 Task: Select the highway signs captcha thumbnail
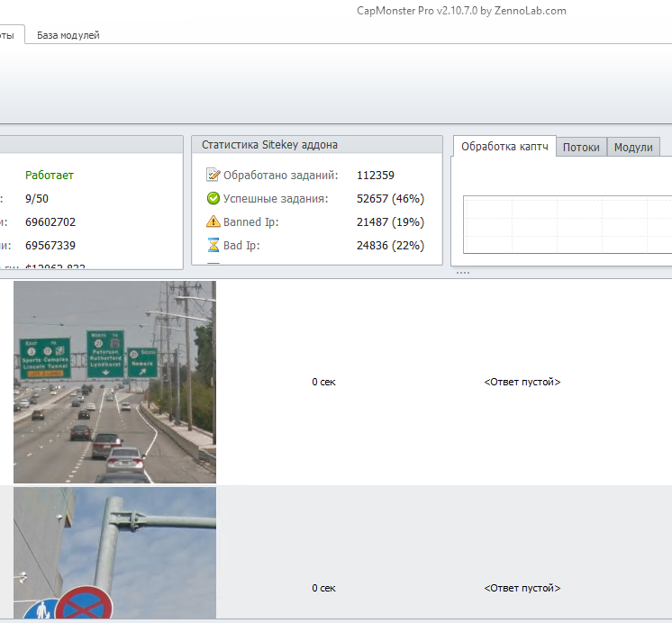tap(115, 382)
